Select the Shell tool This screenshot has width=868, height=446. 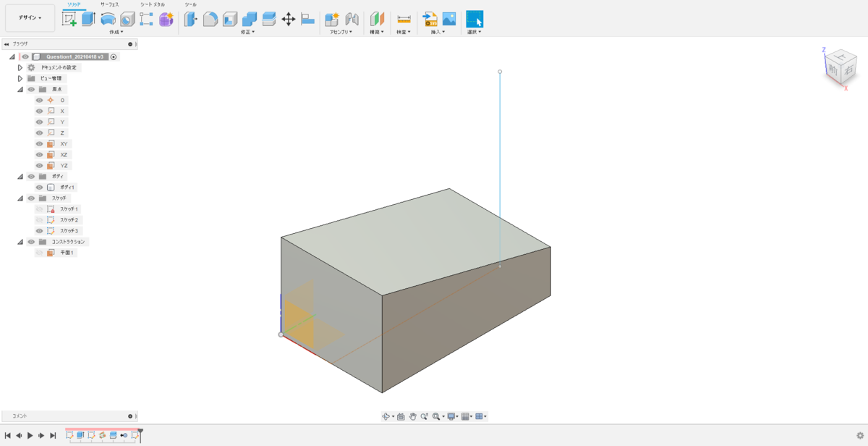click(230, 20)
